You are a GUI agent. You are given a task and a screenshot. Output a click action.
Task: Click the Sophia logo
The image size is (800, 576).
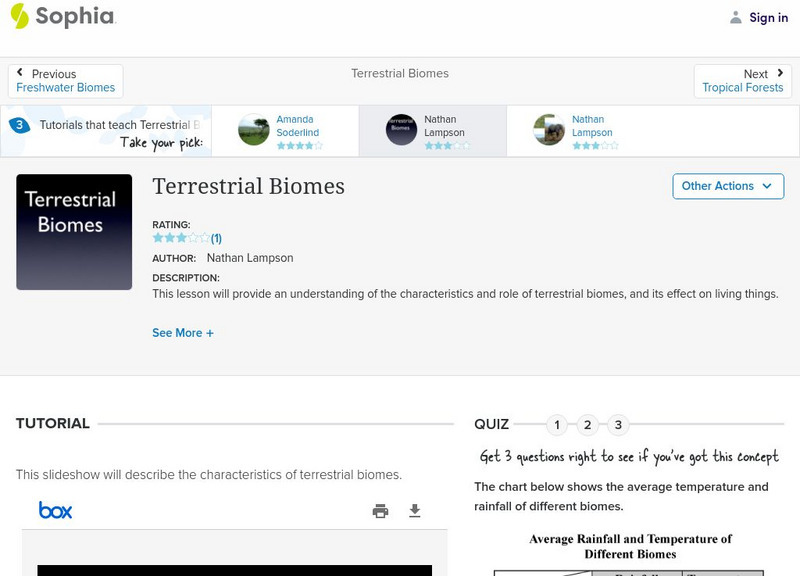click(x=63, y=16)
